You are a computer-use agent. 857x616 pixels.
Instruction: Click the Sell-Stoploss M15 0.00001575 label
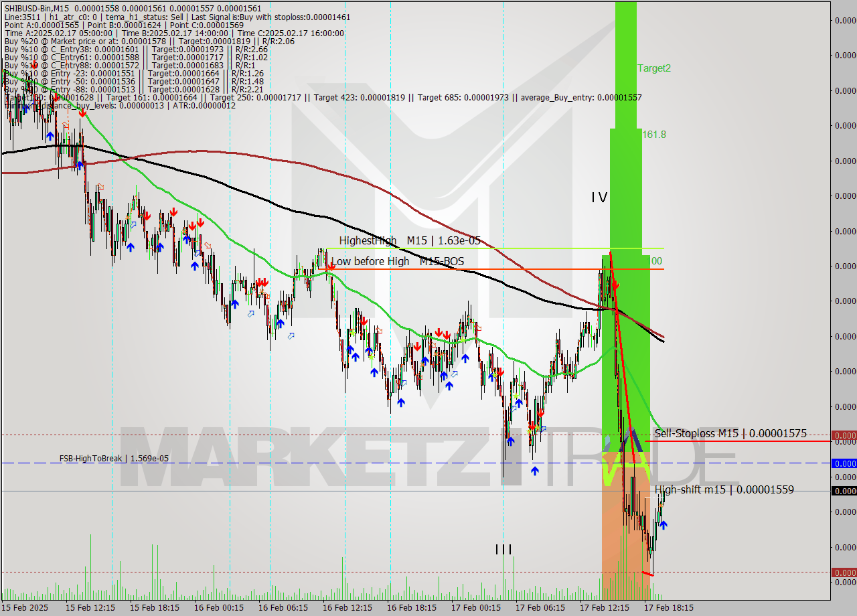click(x=730, y=434)
